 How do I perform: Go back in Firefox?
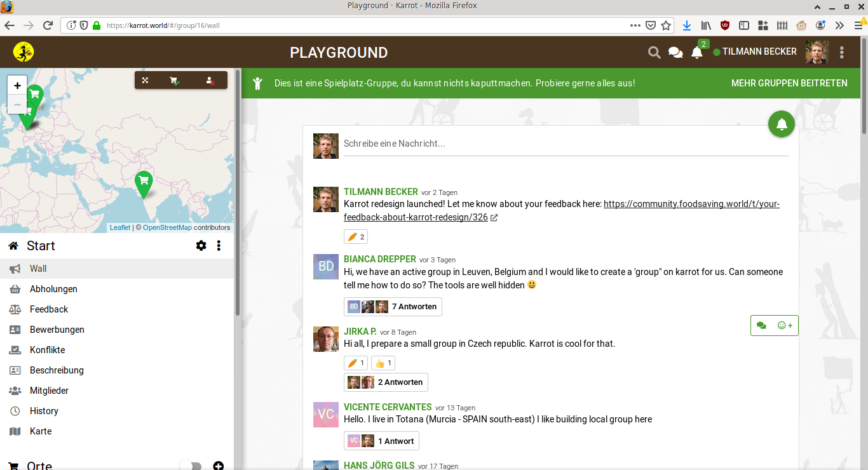10,25
